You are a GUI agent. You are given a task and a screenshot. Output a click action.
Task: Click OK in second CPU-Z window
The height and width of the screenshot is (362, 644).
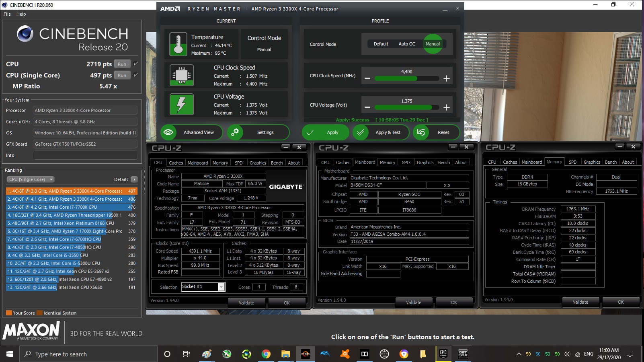click(x=454, y=302)
